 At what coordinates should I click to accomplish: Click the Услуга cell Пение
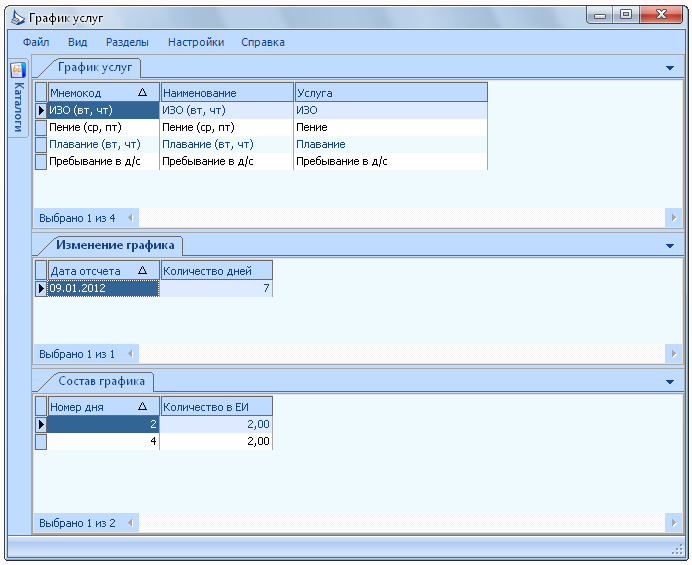(391, 128)
